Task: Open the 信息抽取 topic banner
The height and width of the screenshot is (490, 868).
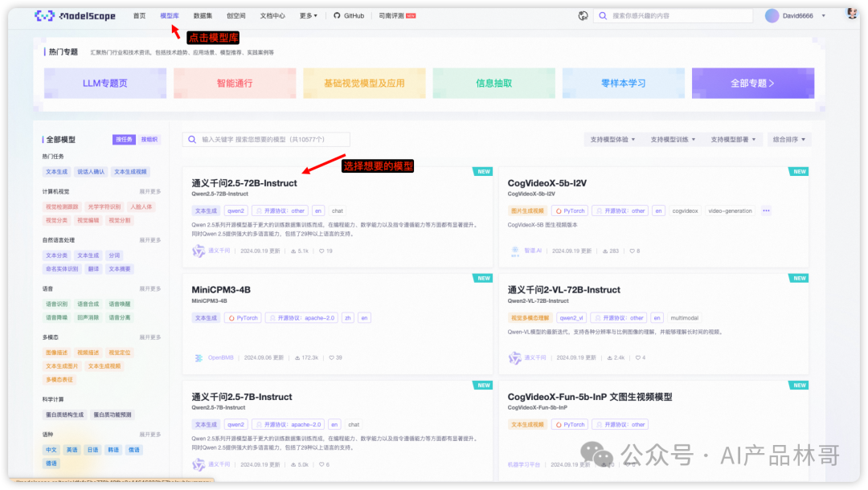Action: coord(493,84)
